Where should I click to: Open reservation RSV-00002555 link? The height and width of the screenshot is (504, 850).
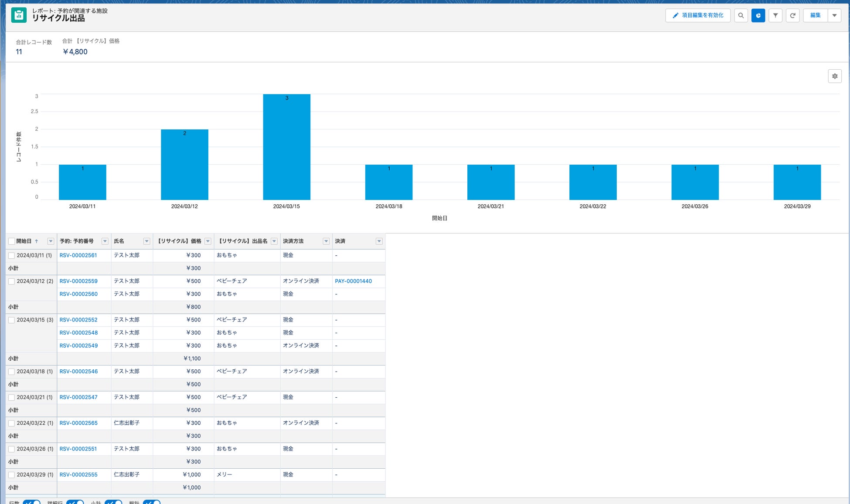tap(78, 475)
